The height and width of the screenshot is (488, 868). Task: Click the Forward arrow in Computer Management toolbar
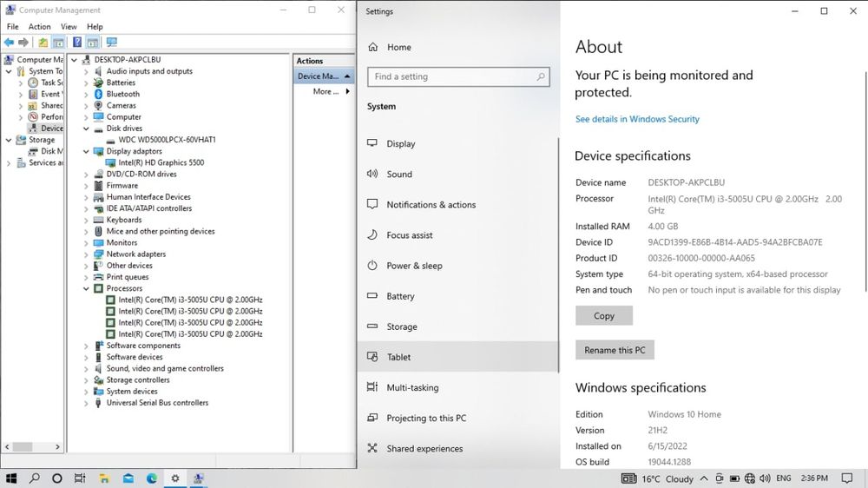tap(23, 42)
